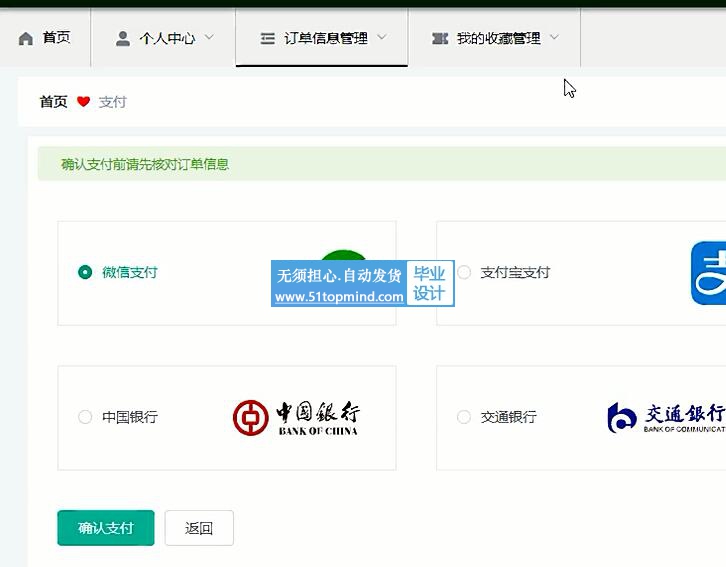Viewport: 726px width, 567px height.
Task: Click the user profile icon beside 个人中心
Action: pos(123,38)
